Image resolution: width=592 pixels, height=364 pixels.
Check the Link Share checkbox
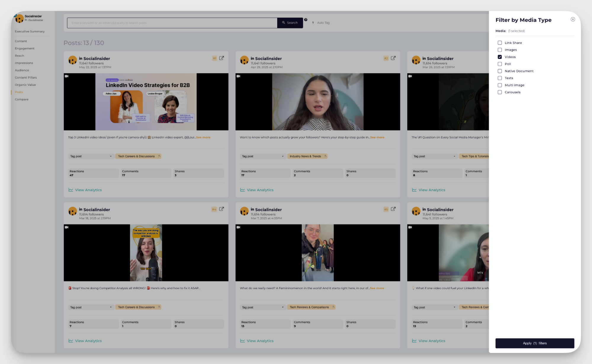500,43
